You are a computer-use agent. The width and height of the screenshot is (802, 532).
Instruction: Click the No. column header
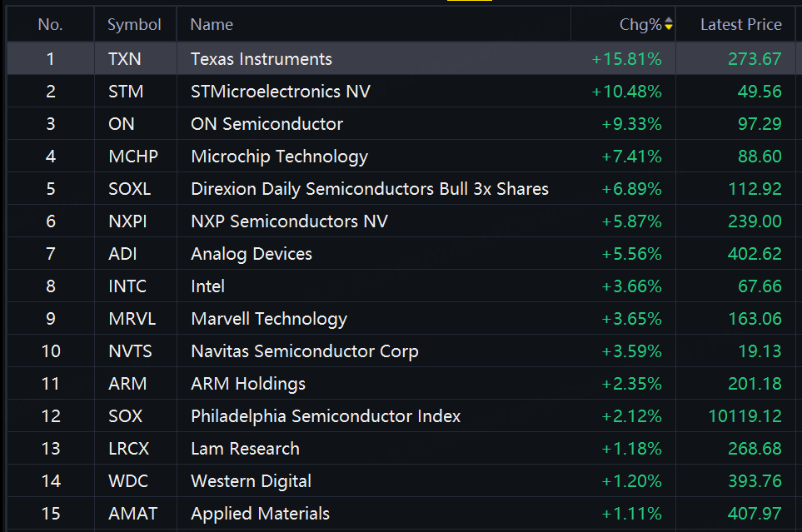(x=50, y=25)
